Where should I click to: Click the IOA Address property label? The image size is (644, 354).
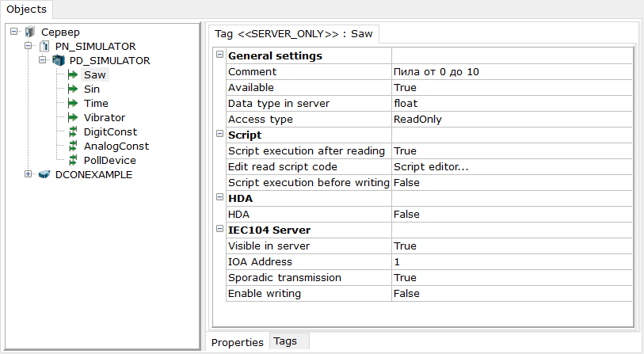coord(260,262)
